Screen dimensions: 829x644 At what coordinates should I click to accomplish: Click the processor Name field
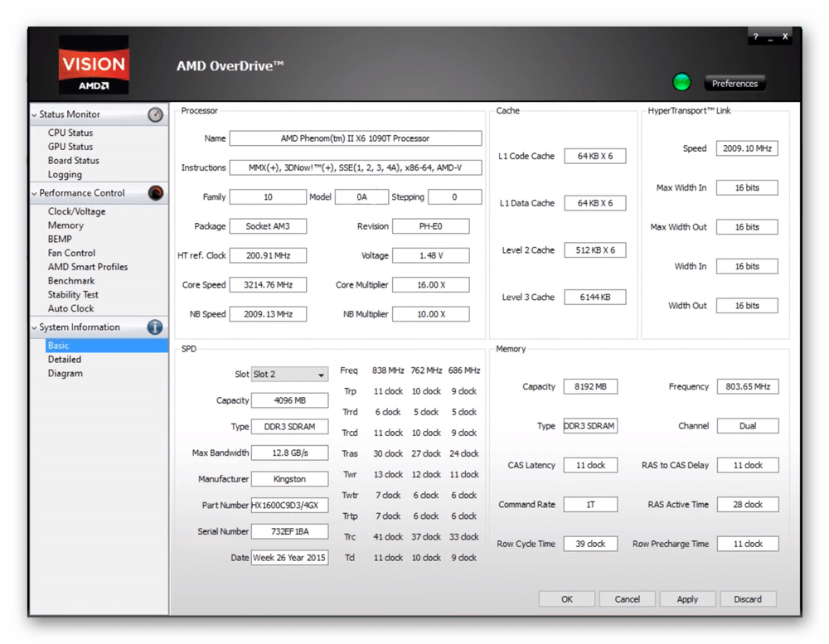click(355, 138)
